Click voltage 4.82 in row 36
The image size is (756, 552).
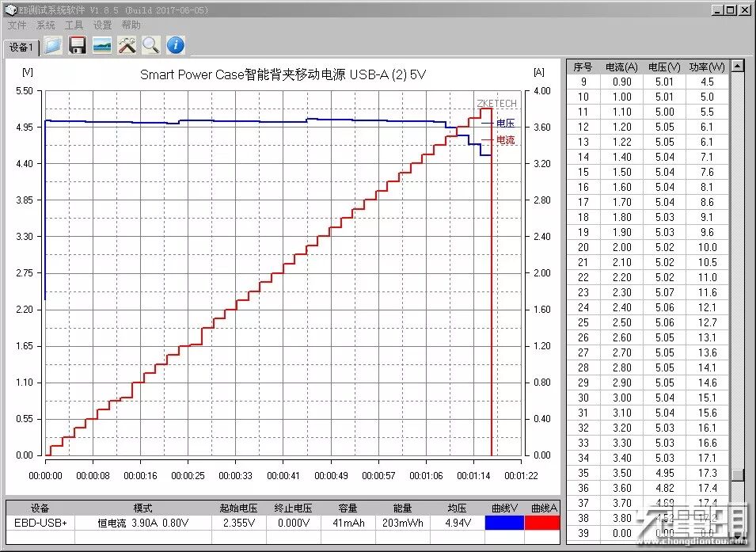coord(664,489)
